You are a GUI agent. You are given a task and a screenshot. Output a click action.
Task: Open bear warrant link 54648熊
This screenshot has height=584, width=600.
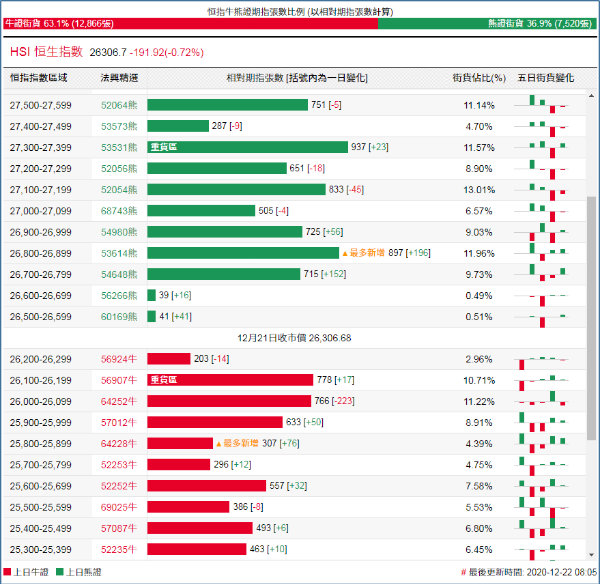click(x=119, y=274)
